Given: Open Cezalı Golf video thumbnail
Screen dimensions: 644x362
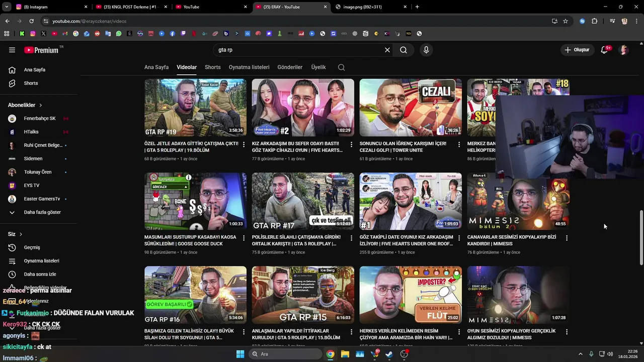Looking at the screenshot, I should point(411,108).
